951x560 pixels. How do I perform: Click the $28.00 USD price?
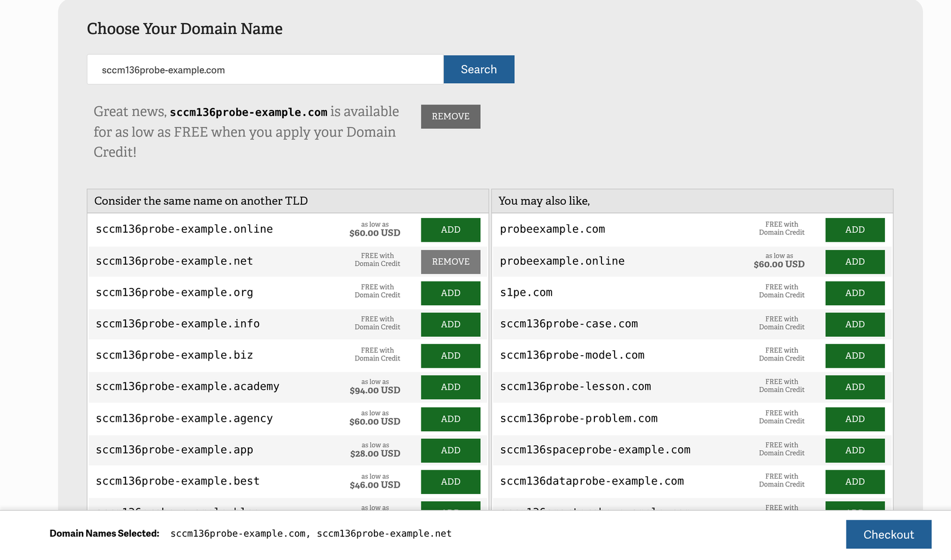(x=375, y=454)
